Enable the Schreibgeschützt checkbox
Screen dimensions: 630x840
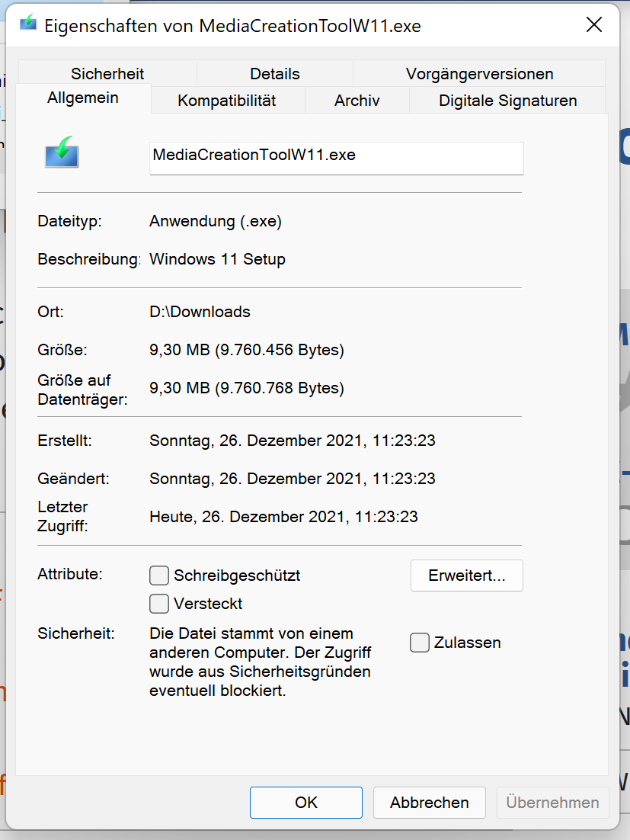(159, 575)
